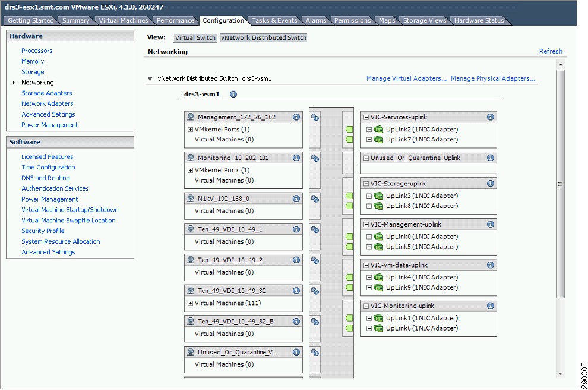Switch view to Virtual Switch
Image resolution: width=588 pixels, height=390 pixels.
(x=195, y=38)
